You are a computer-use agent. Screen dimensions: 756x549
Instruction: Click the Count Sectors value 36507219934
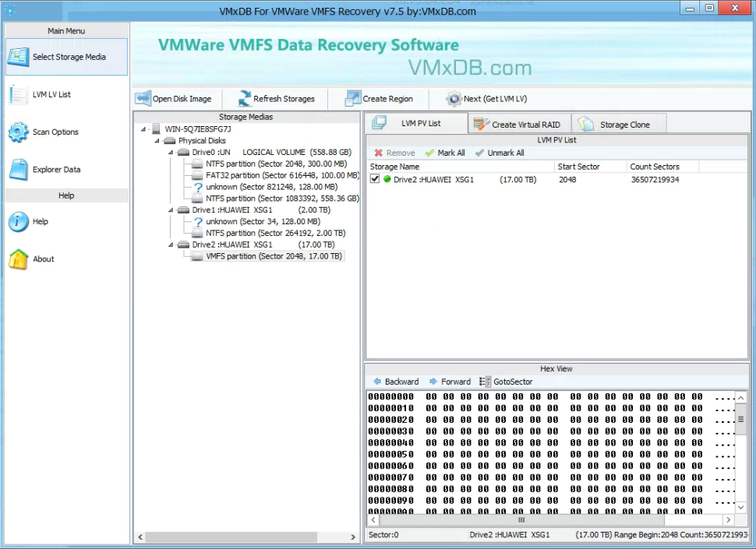(x=655, y=180)
